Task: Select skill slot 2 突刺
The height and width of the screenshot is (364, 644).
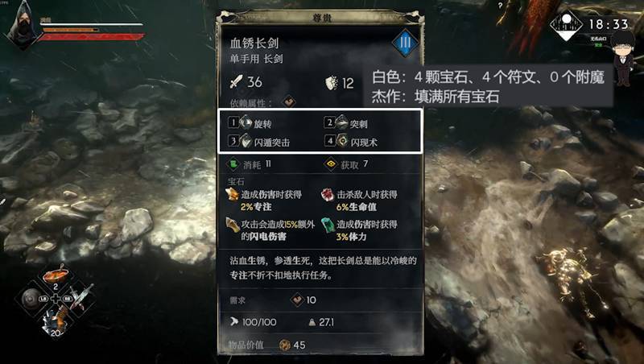Action: tap(345, 122)
